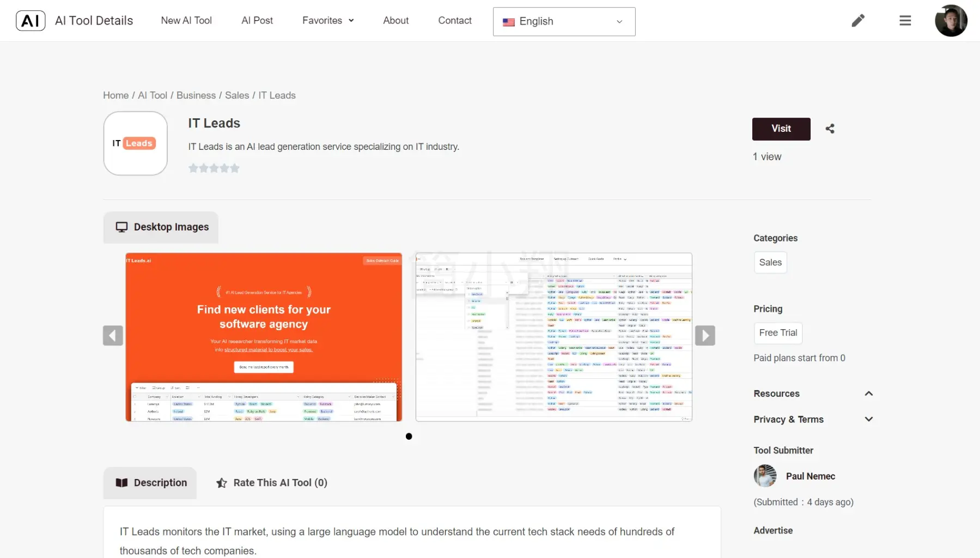
Task: Open the edit pencil icon
Action: pos(858,21)
